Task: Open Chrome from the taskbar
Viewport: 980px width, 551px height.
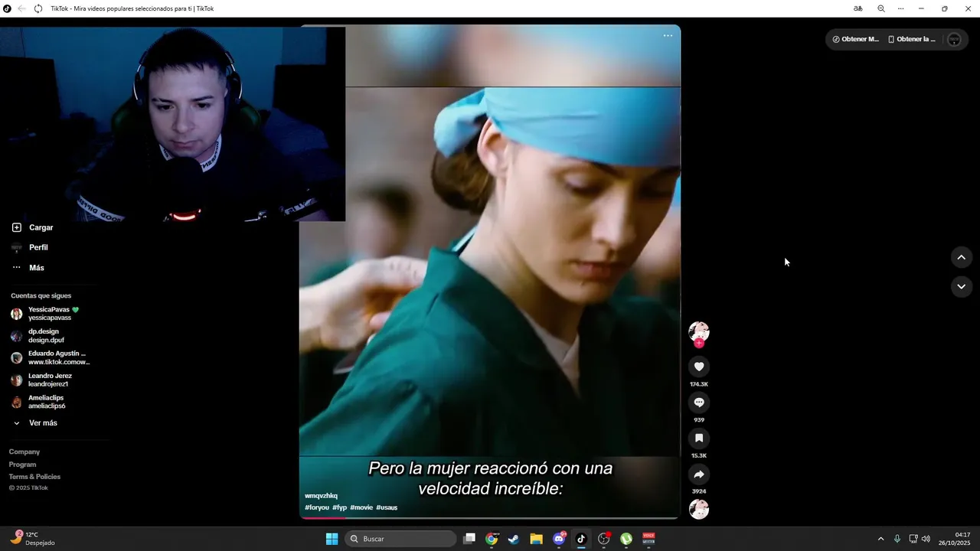Action: click(x=492, y=539)
